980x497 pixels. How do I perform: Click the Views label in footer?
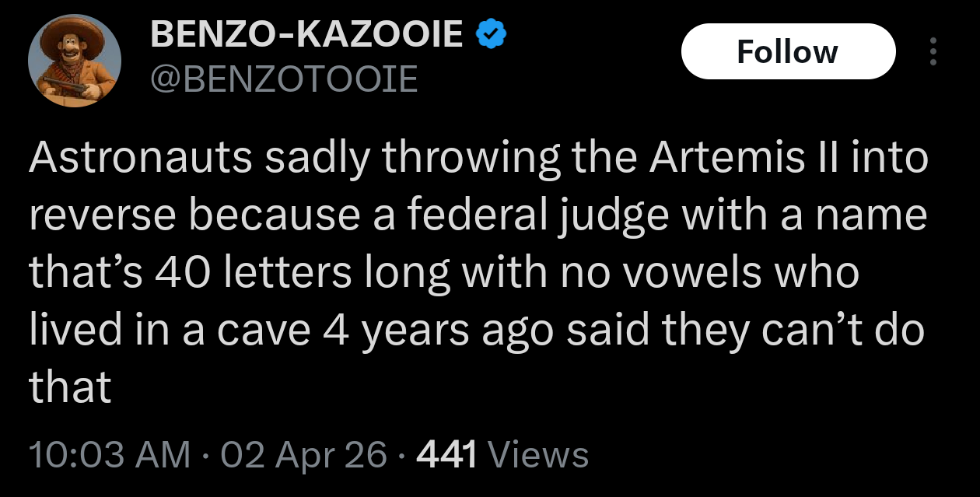pos(541,455)
